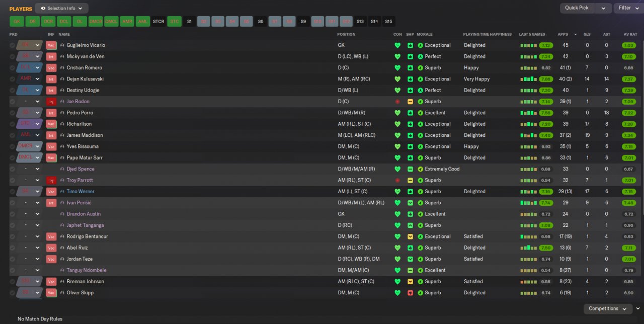Sort by the Apps column header
644x324 pixels.
(563, 34)
